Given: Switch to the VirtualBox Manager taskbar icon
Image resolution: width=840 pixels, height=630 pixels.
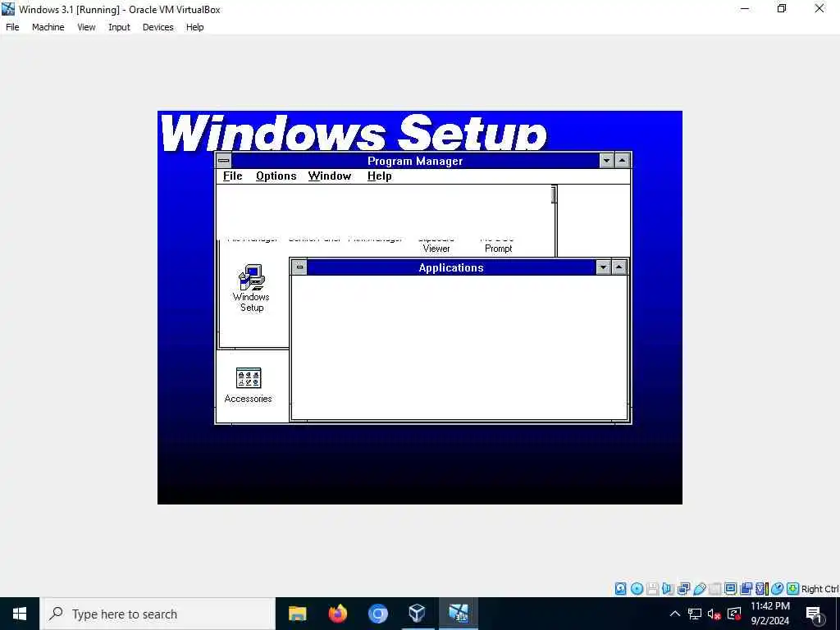Looking at the screenshot, I should 418,614.
